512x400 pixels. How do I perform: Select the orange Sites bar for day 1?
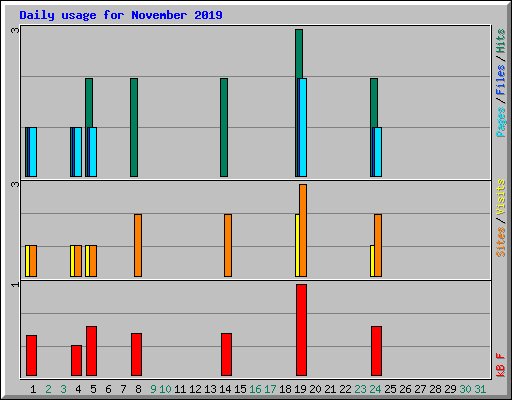[x=33, y=261]
